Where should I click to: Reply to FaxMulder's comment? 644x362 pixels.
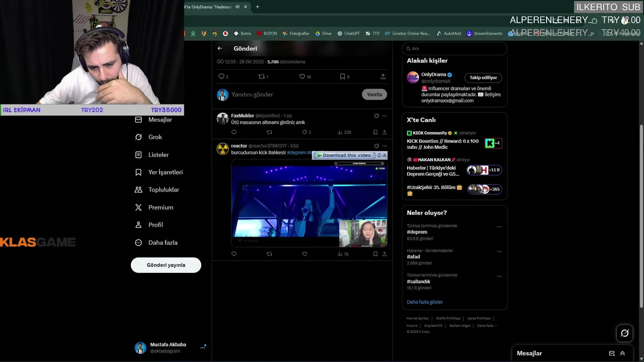pyautogui.click(x=233, y=132)
